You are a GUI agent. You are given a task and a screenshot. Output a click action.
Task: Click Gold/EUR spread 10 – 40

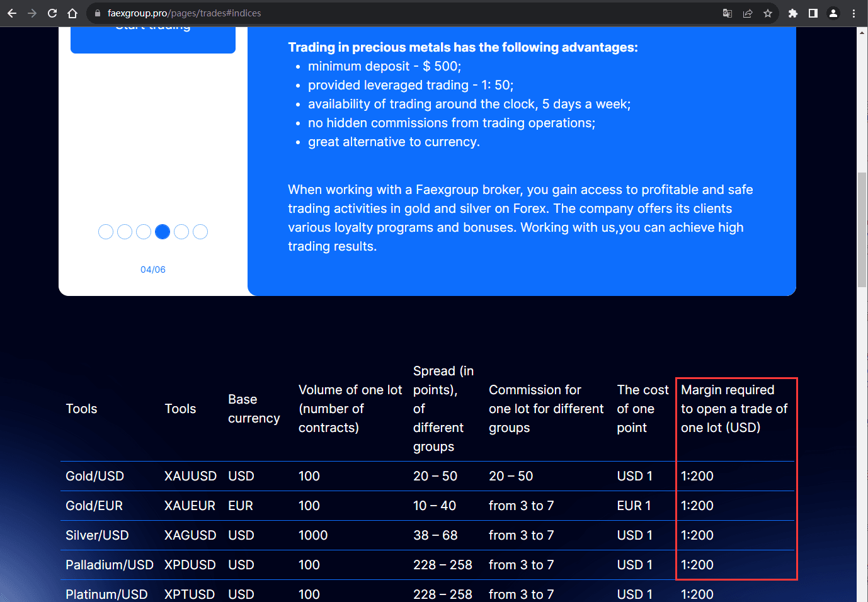pos(435,506)
